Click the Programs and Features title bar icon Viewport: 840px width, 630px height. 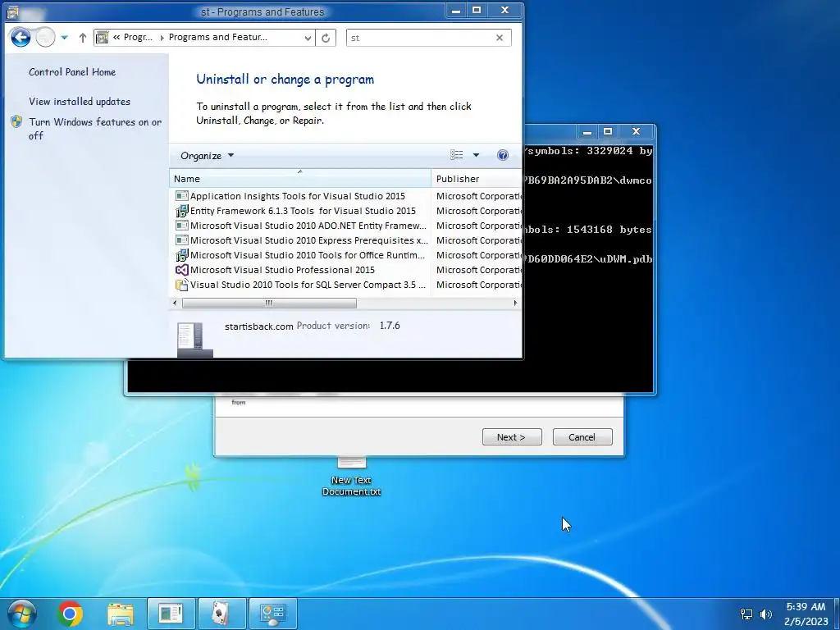coord(13,11)
